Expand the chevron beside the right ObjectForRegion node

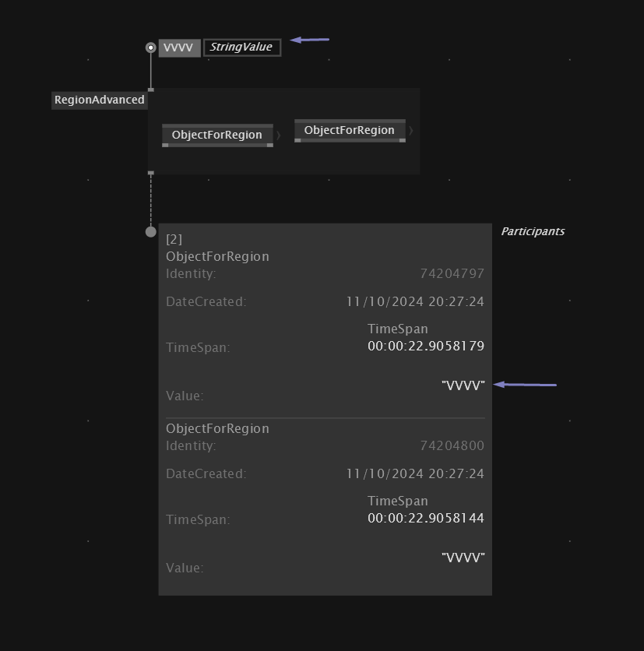coord(411,131)
